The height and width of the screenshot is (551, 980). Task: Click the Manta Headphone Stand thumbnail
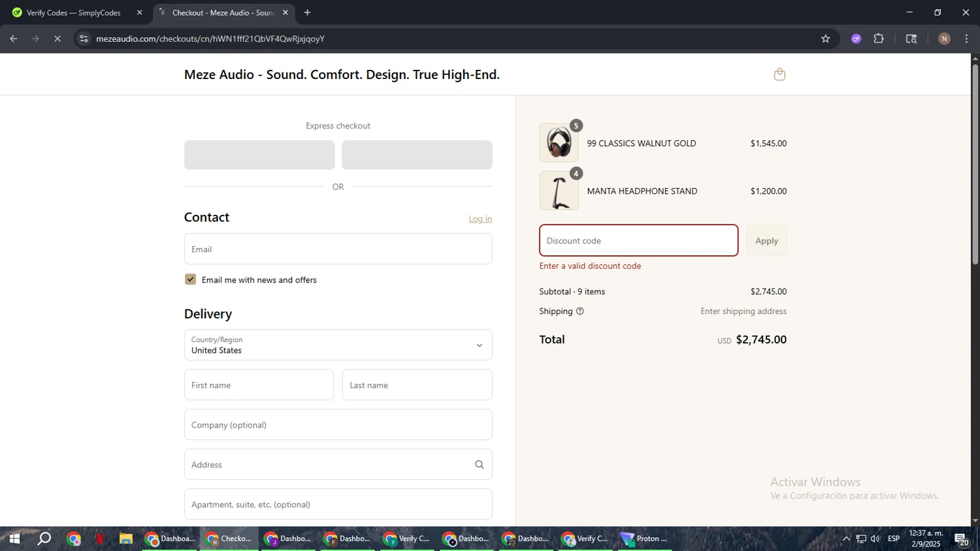(559, 191)
